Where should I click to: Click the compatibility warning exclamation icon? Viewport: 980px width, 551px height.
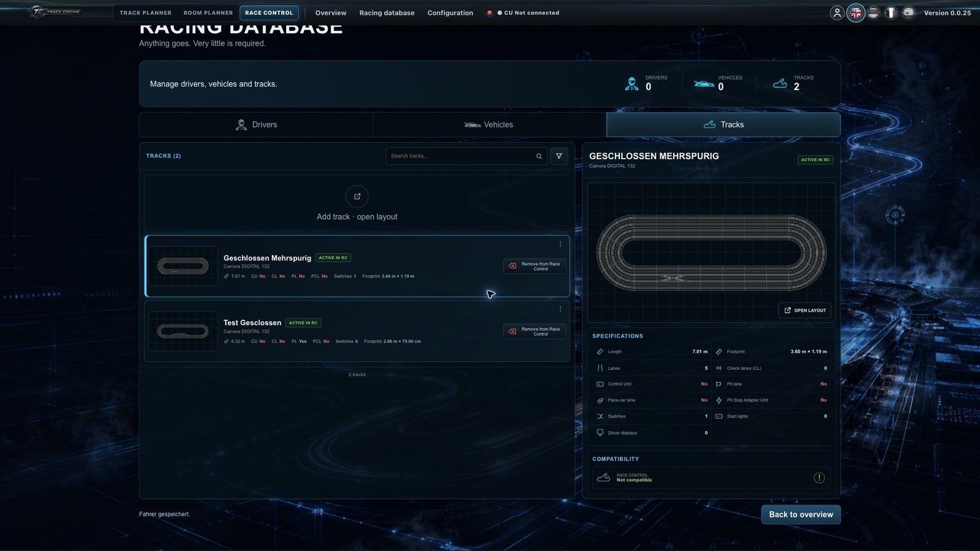coord(819,478)
